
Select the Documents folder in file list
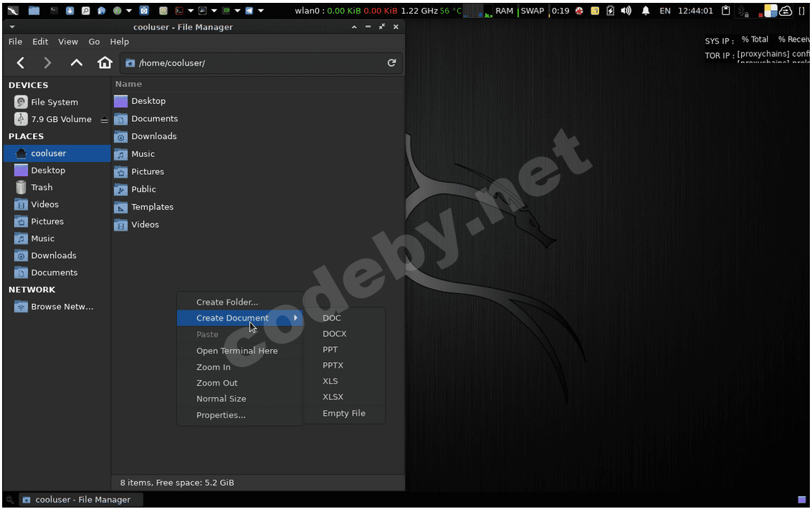tap(146, 118)
